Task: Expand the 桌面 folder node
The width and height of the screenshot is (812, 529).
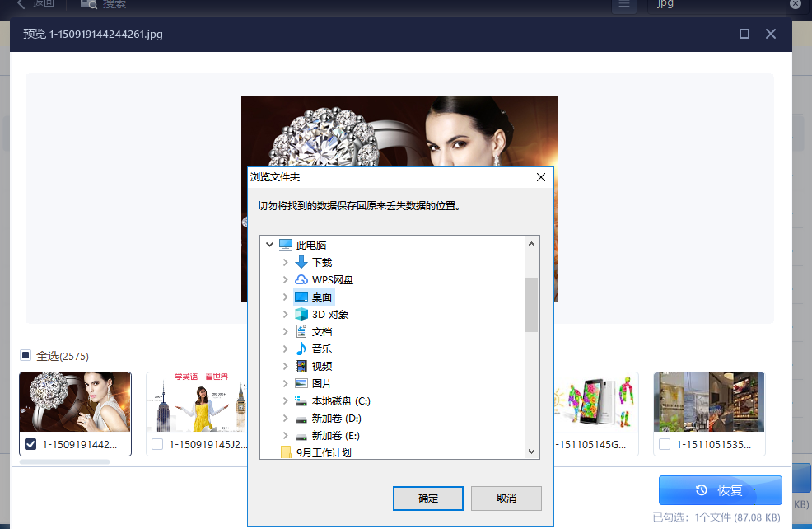Action: coord(285,297)
